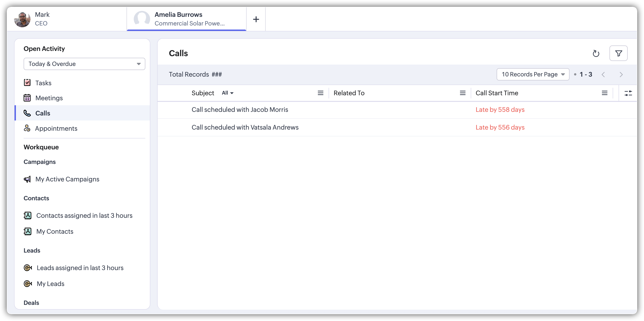Open Related To column hamburger menu
The width and height of the screenshot is (644, 321).
point(463,93)
